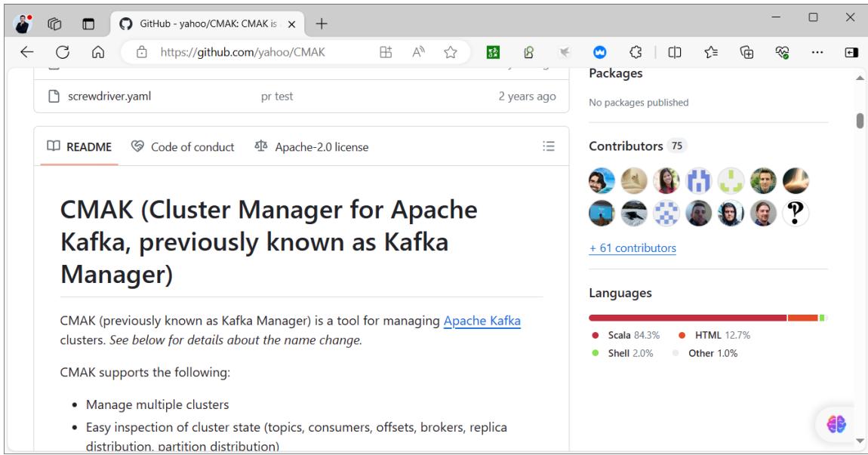Image resolution: width=868 pixels, height=455 pixels.
Task: View site info lock icon
Action: tap(142, 52)
